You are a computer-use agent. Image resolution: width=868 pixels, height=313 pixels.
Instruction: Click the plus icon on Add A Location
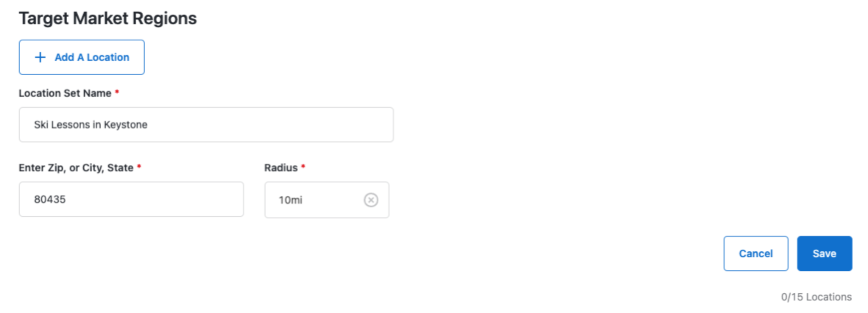40,57
